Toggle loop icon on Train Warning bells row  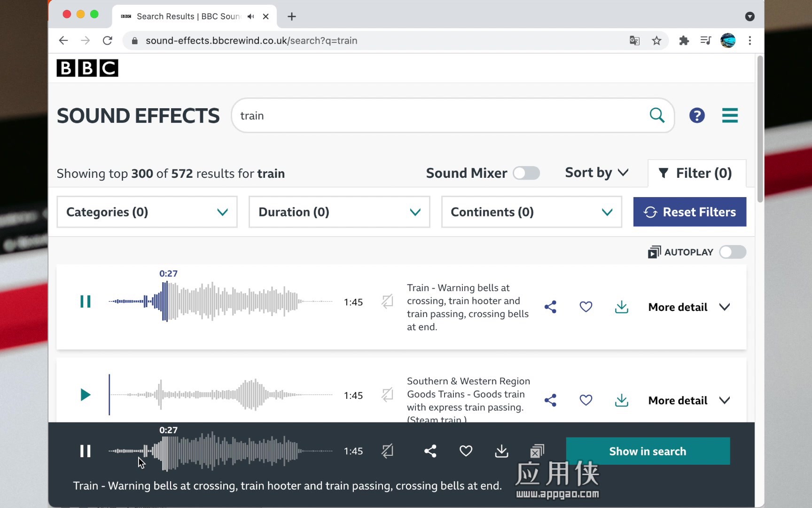[387, 301]
